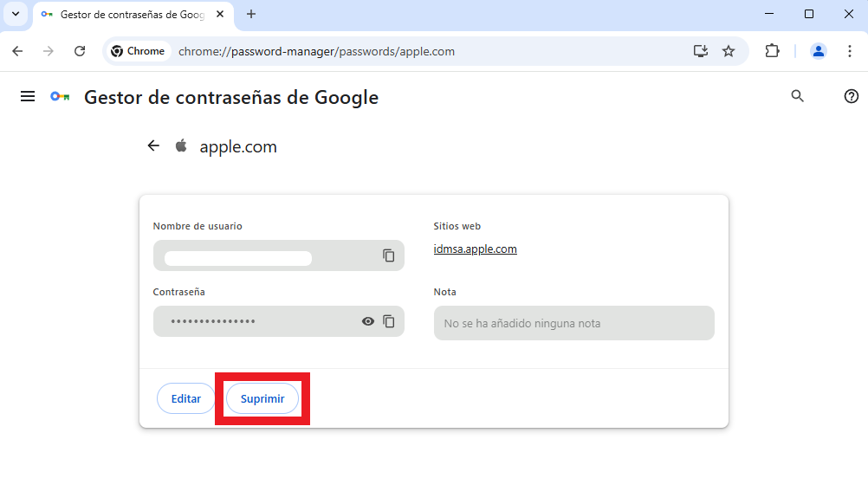Open the Chrome profile avatar
The width and height of the screenshot is (868, 504).
click(x=818, y=51)
